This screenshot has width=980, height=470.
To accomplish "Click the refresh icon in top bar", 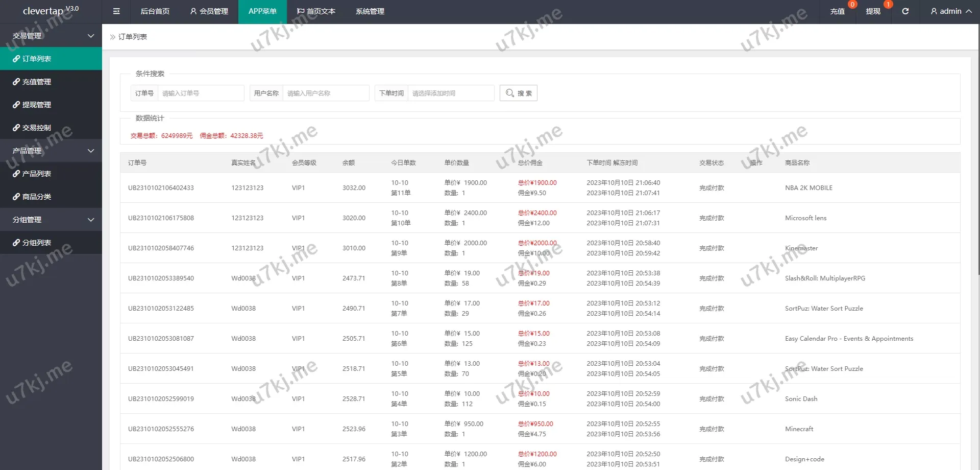I will coord(905,11).
